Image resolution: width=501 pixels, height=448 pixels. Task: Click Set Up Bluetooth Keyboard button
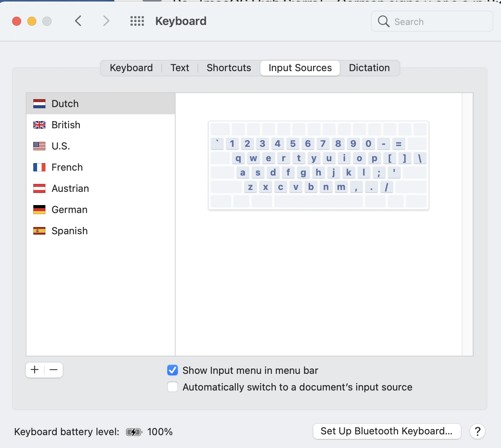[387, 431]
